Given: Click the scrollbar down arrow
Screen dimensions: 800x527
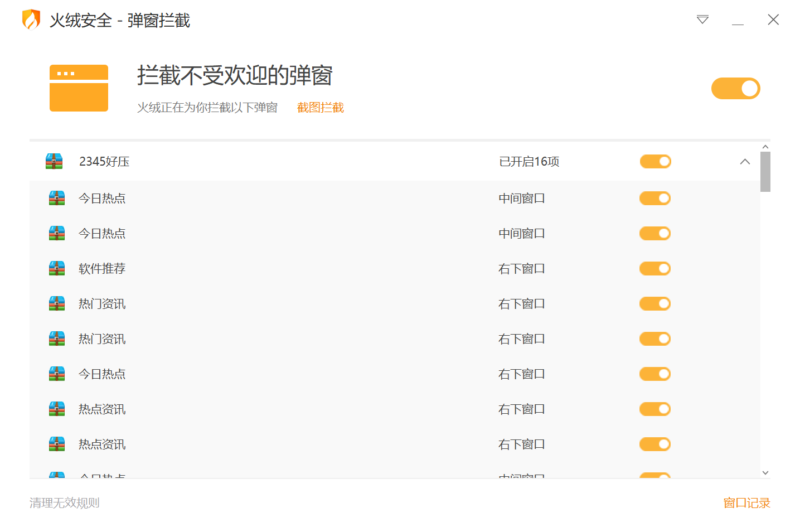Looking at the screenshot, I should click(765, 472).
